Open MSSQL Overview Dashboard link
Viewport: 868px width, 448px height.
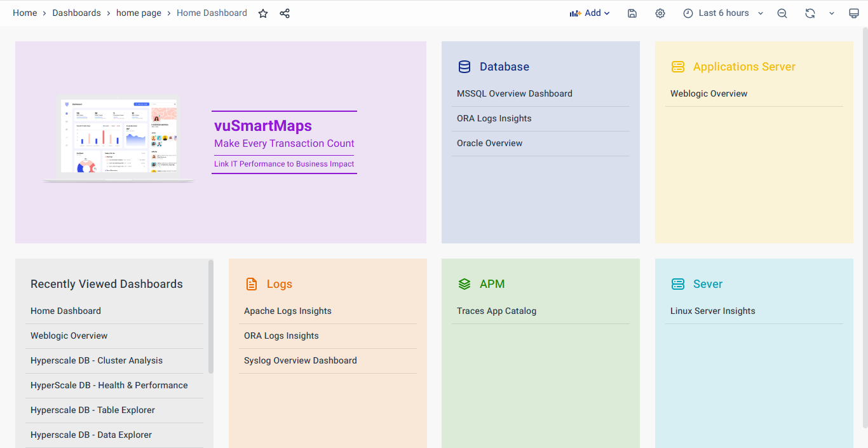point(514,93)
